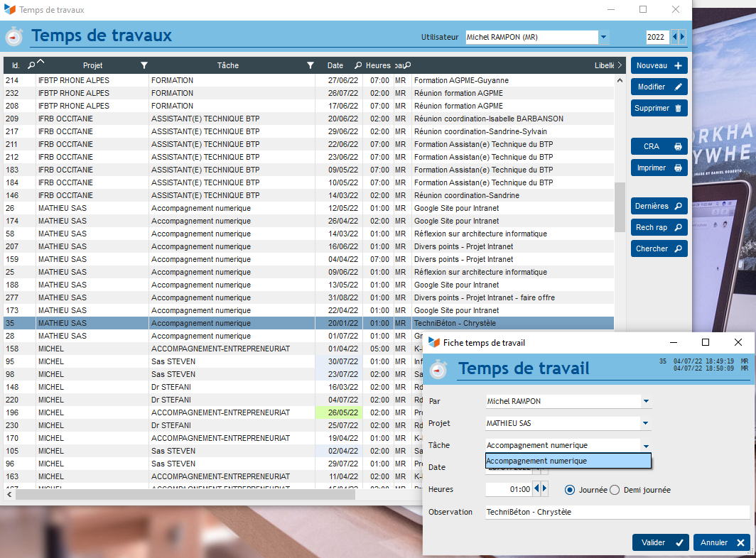Click the Tâche column filter funnel icon
The width and height of the screenshot is (756, 558).
[310, 65]
